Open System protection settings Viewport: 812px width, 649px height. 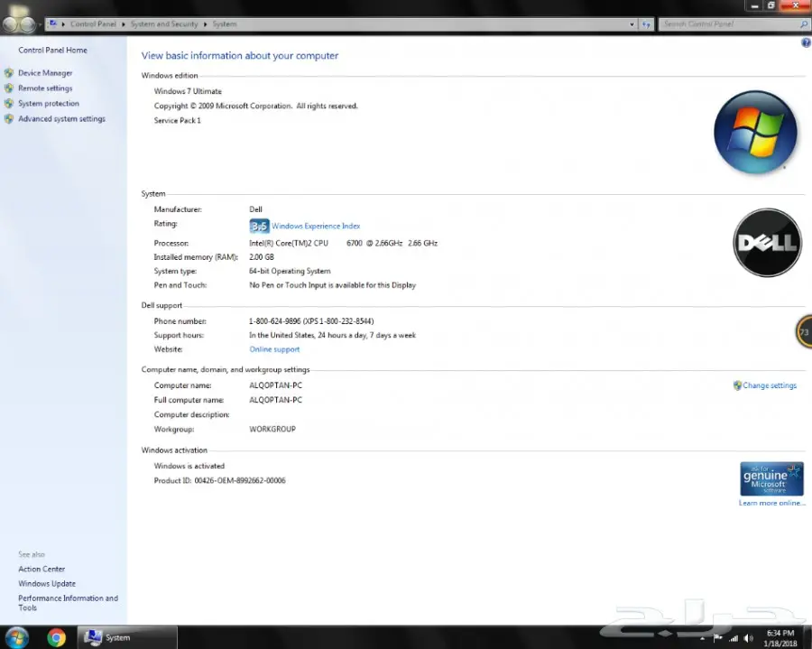[x=49, y=104]
